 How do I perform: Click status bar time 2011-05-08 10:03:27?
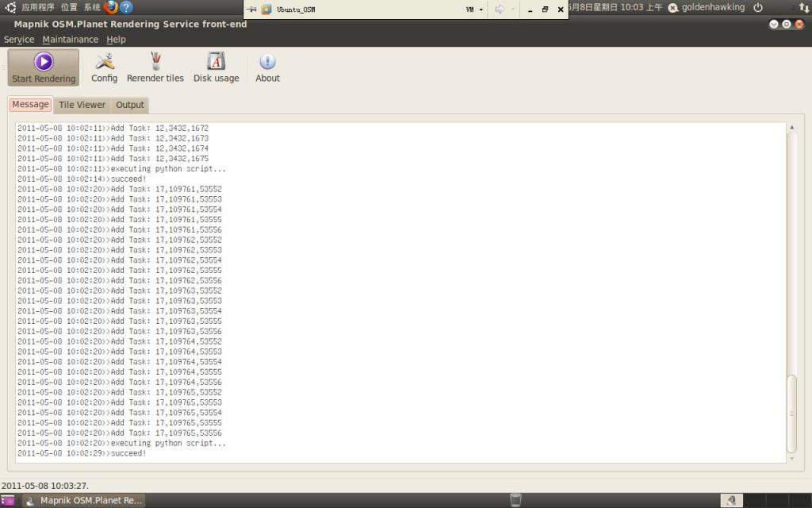pyautogui.click(x=45, y=486)
